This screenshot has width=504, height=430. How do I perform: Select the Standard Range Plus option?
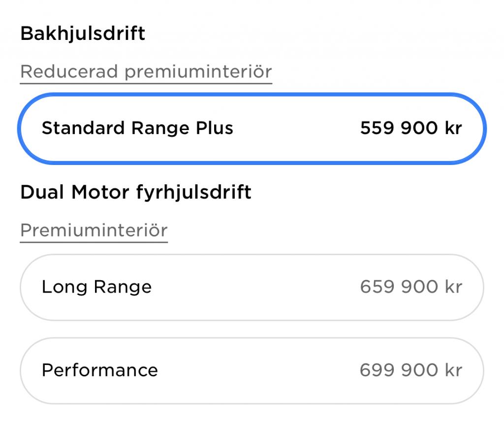point(252,129)
